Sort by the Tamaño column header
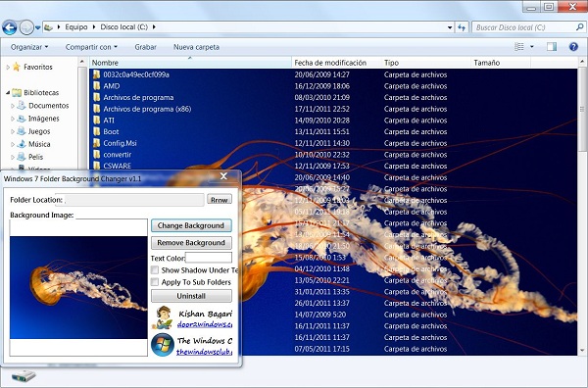The image size is (588, 388). (x=501, y=63)
